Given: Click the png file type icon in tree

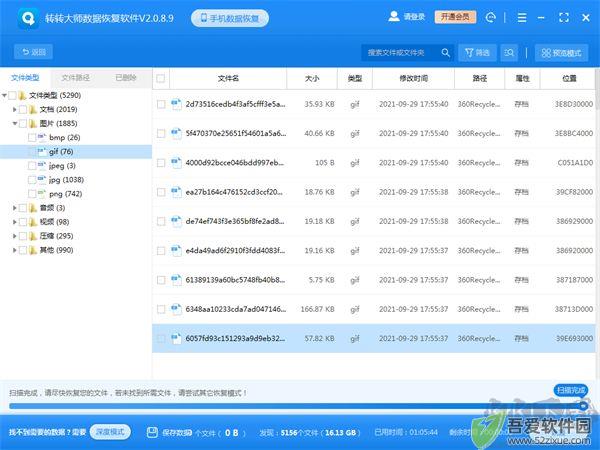Looking at the screenshot, I should [x=42, y=194].
